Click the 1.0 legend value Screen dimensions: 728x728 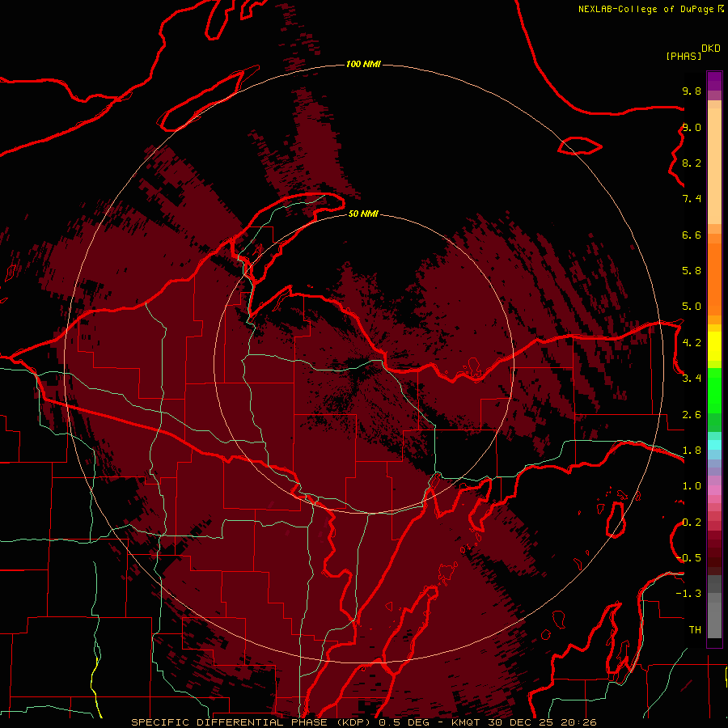(x=692, y=486)
